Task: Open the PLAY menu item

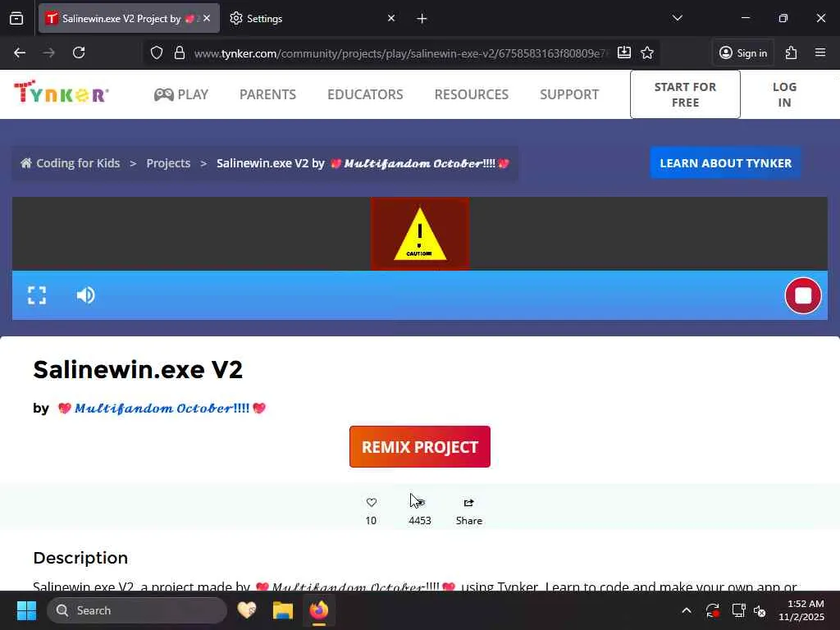Action: [181, 94]
